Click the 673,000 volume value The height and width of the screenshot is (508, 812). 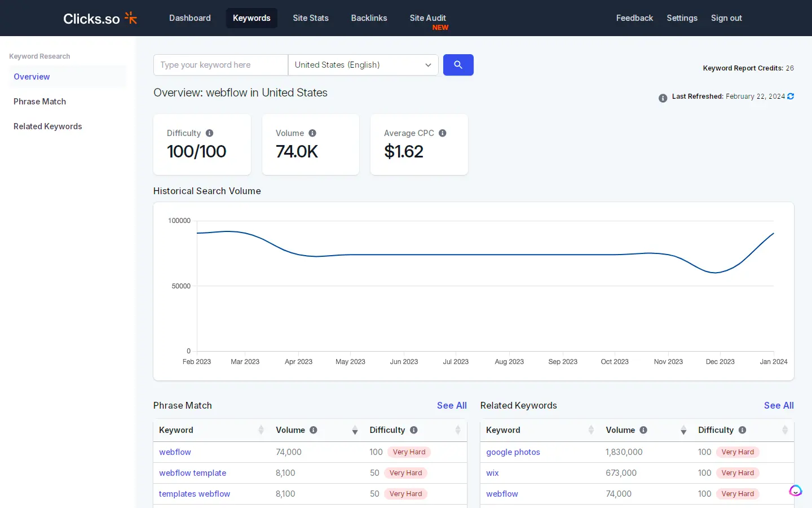pos(621,473)
